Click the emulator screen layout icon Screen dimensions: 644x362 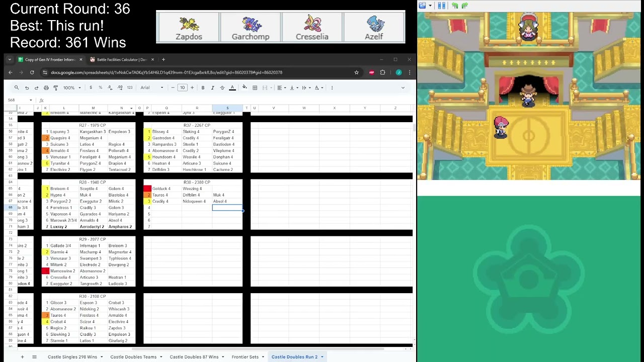(423, 6)
